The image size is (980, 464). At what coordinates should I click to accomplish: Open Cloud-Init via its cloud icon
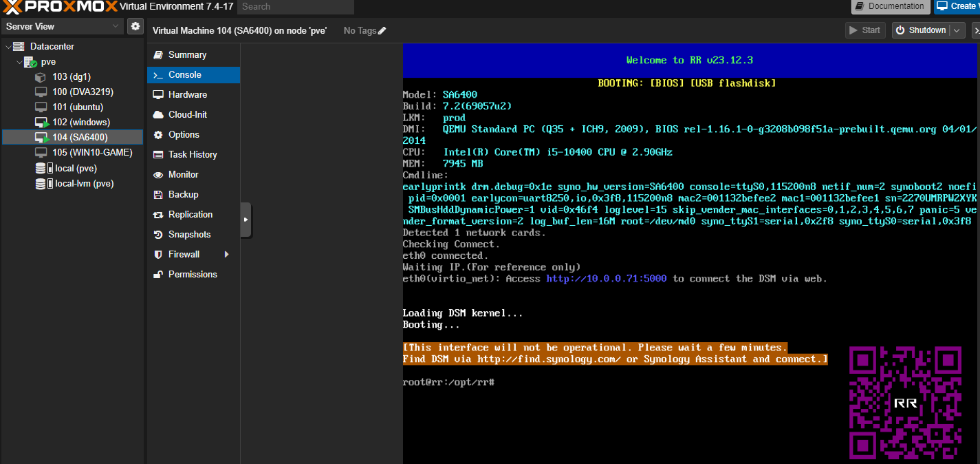pyautogui.click(x=158, y=114)
